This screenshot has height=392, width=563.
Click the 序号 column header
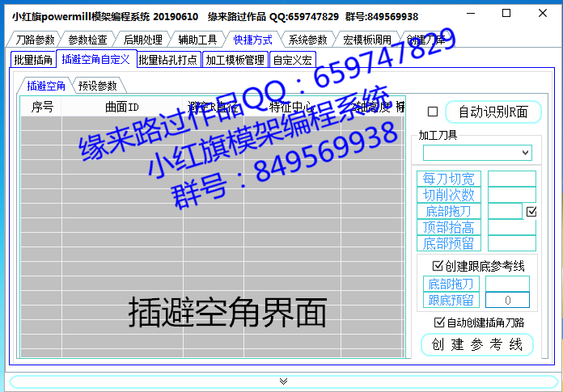tap(41, 107)
